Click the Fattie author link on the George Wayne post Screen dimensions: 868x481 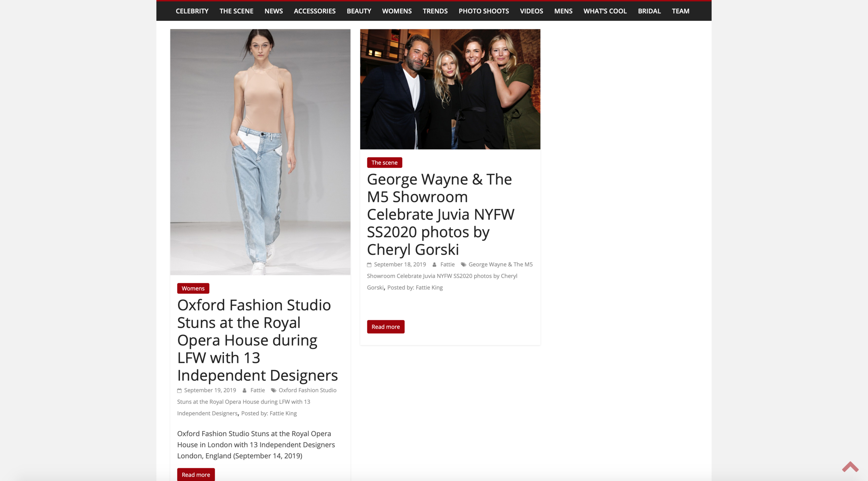[x=448, y=264]
